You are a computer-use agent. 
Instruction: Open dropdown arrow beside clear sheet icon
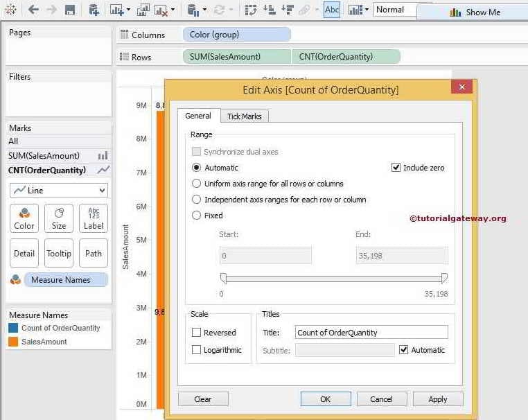[173, 10]
